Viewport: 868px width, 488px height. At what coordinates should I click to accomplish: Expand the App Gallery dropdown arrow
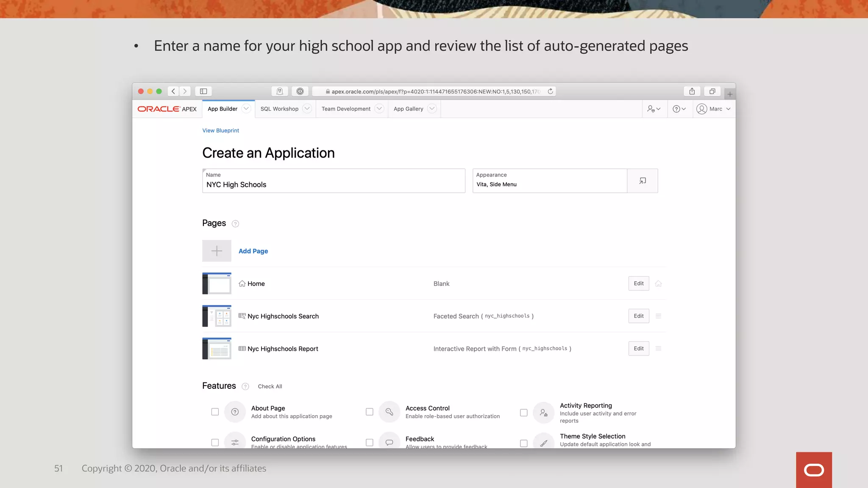pos(432,109)
